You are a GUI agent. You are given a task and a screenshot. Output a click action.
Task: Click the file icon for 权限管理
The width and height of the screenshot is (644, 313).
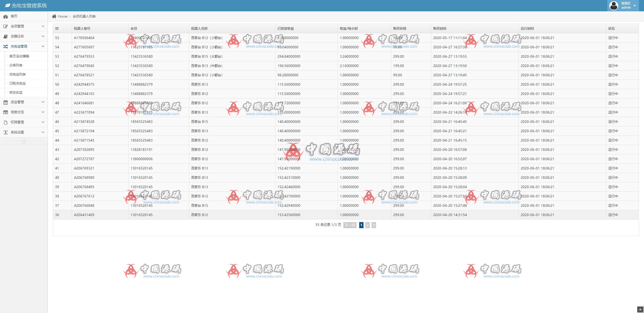[6, 122]
